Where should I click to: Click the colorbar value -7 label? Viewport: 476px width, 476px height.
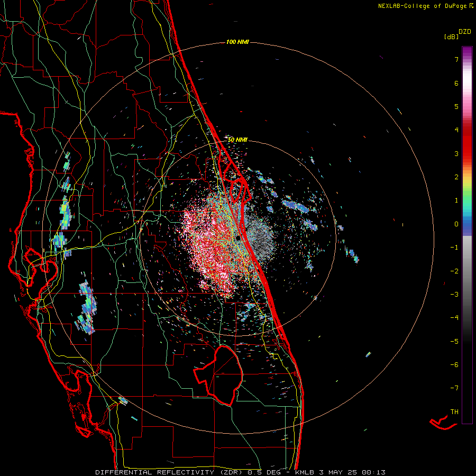454,388
